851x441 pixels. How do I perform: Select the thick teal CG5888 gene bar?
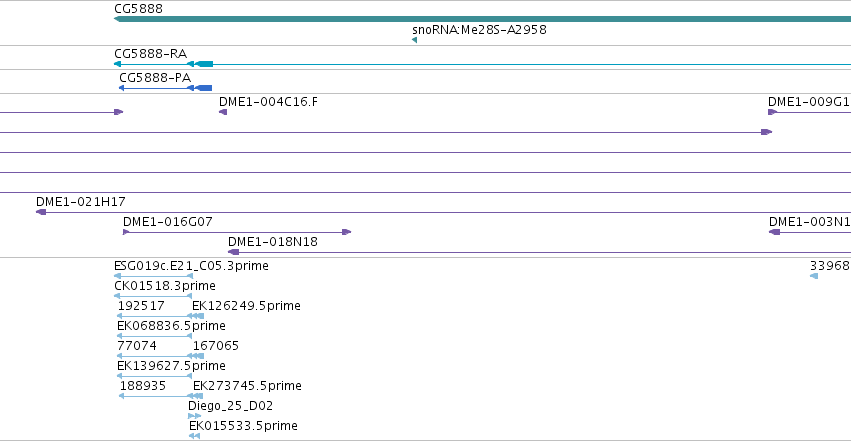coord(482,20)
